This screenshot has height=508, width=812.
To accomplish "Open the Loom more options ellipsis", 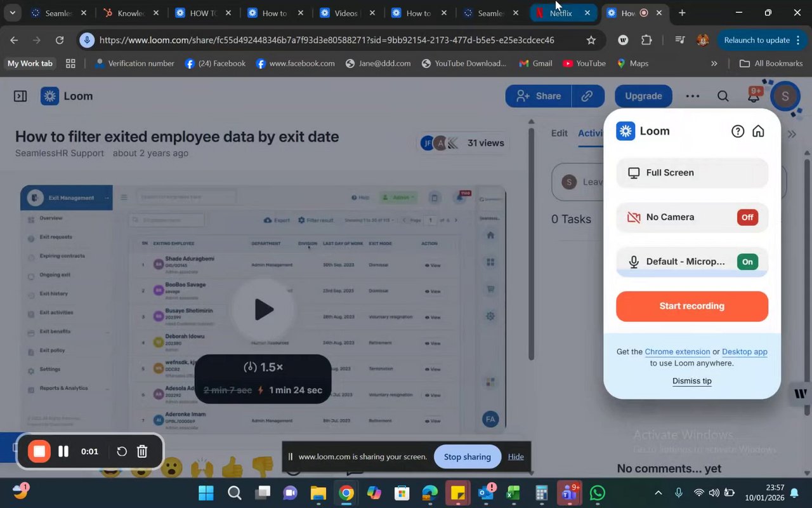I will [x=693, y=96].
